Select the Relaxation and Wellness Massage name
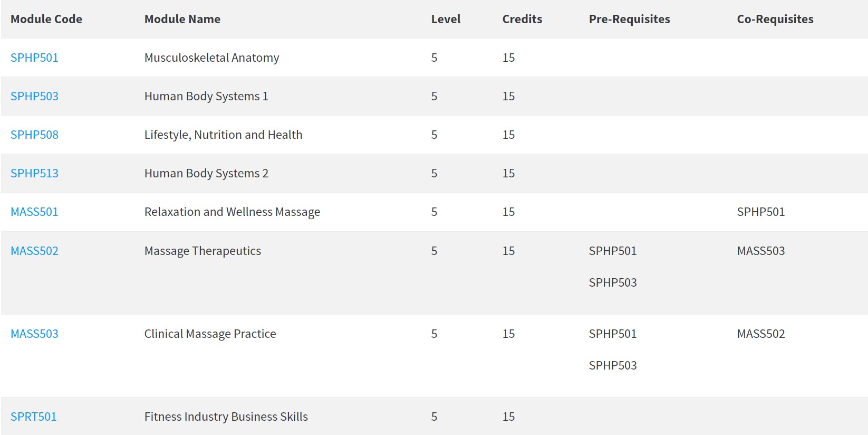 (232, 212)
